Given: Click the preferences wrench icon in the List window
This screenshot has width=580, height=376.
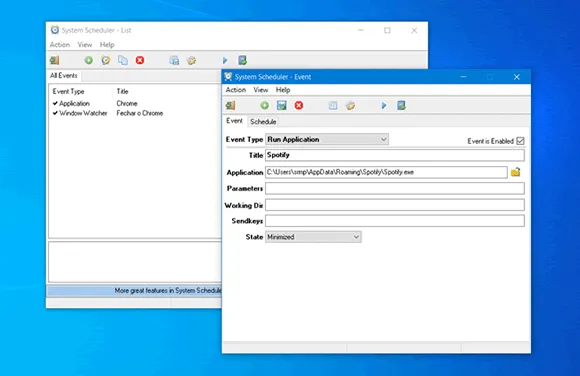Looking at the screenshot, I should (191, 60).
